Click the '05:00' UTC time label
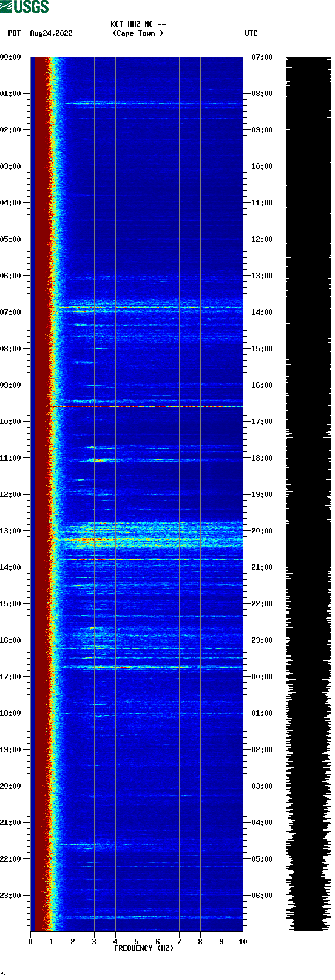Image resolution: width=335 pixels, height=980 pixels. (x=262, y=859)
